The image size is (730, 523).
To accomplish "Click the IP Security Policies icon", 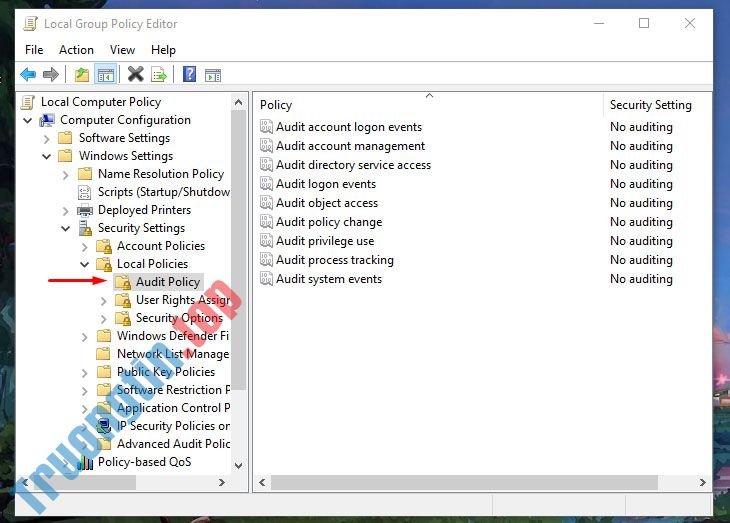I will click(104, 426).
